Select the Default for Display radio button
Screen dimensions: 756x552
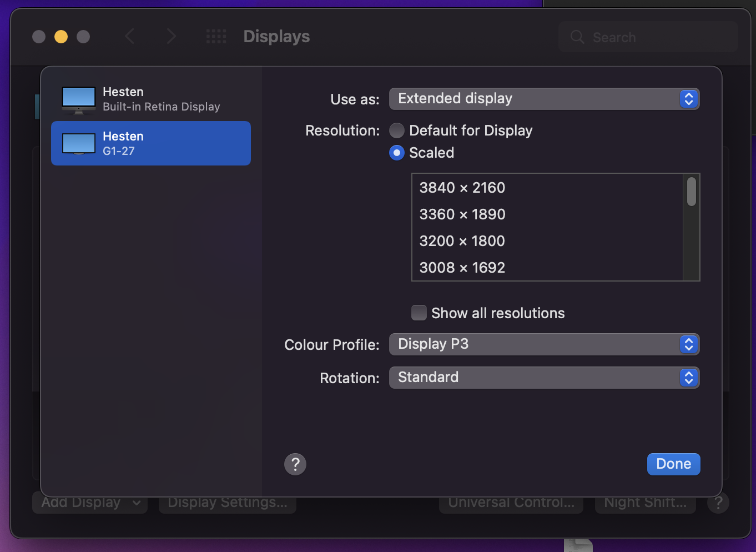point(397,131)
